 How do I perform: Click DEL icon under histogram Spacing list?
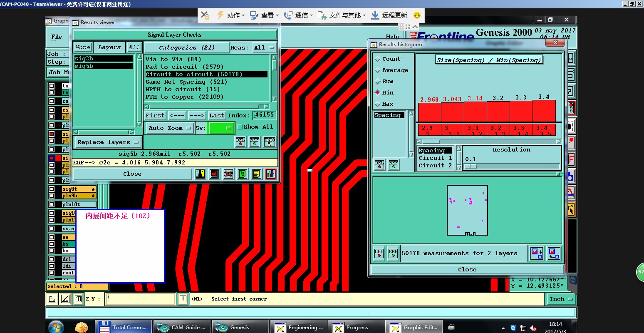point(379,165)
